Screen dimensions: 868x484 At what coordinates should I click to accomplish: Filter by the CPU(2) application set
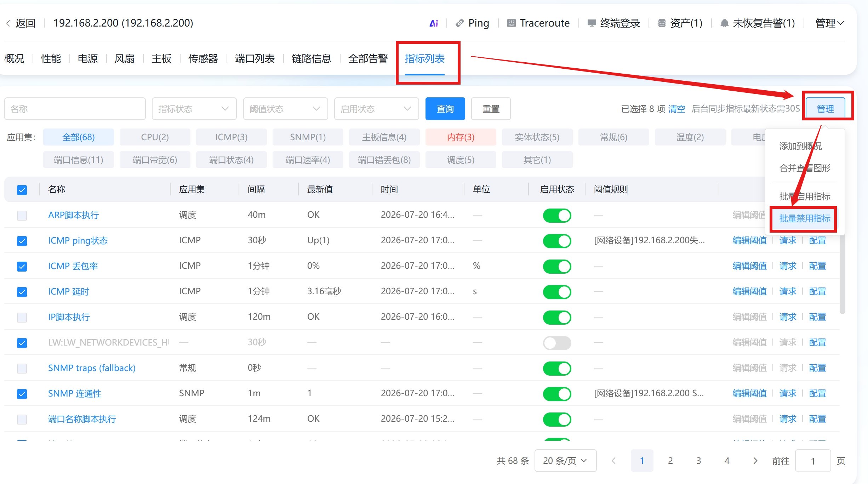(155, 137)
